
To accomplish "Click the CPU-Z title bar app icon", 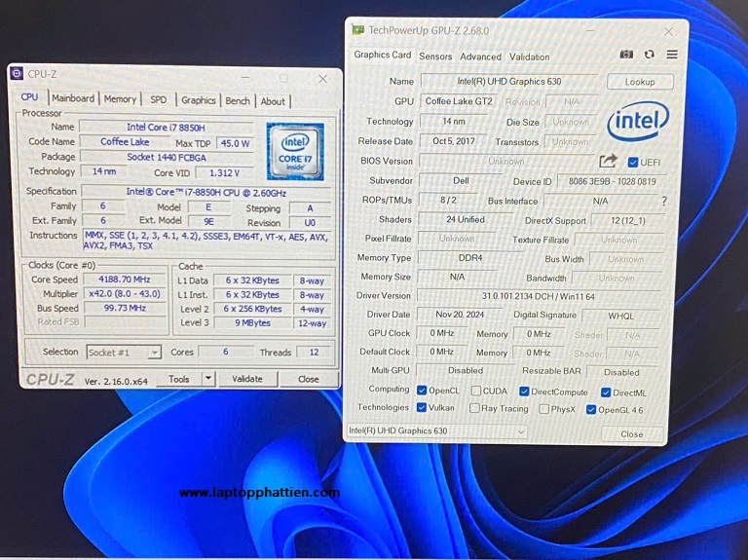I will [x=17, y=74].
